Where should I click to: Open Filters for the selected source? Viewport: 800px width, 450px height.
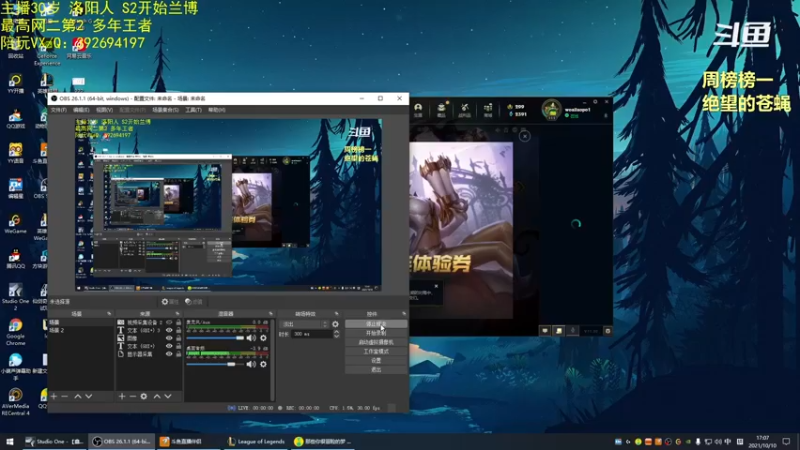[x=194, y=302]
